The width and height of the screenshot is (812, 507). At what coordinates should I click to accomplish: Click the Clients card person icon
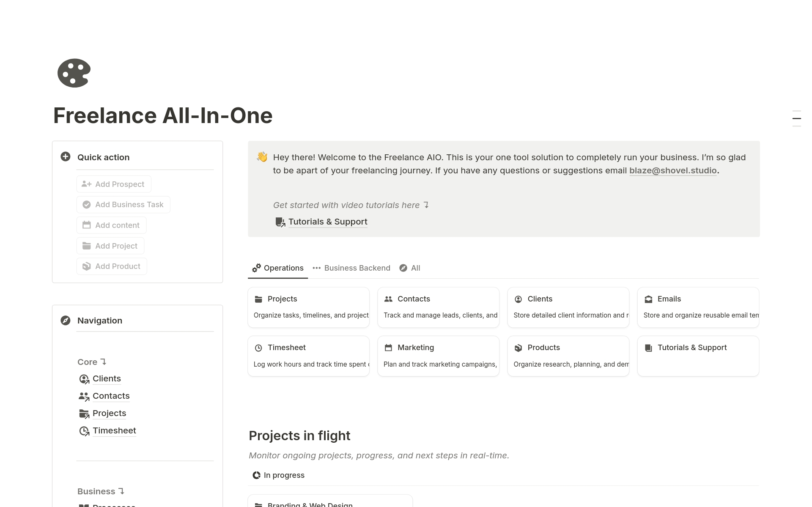518,299
